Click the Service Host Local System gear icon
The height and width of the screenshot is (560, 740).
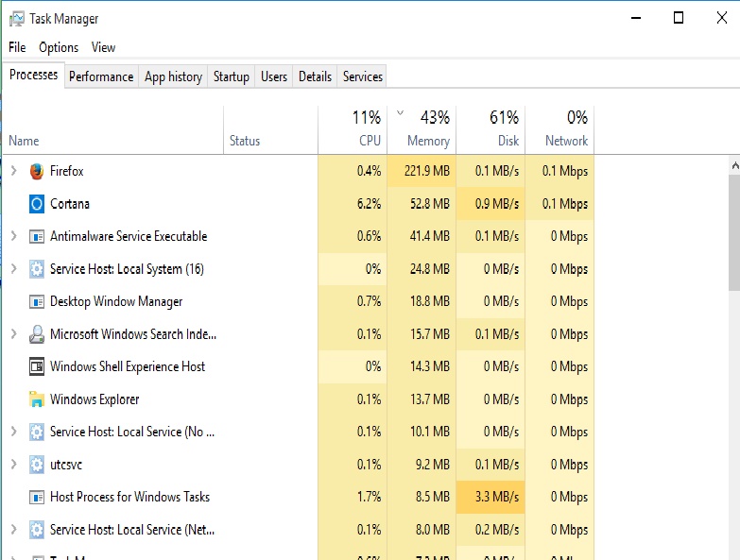point(37,269)
